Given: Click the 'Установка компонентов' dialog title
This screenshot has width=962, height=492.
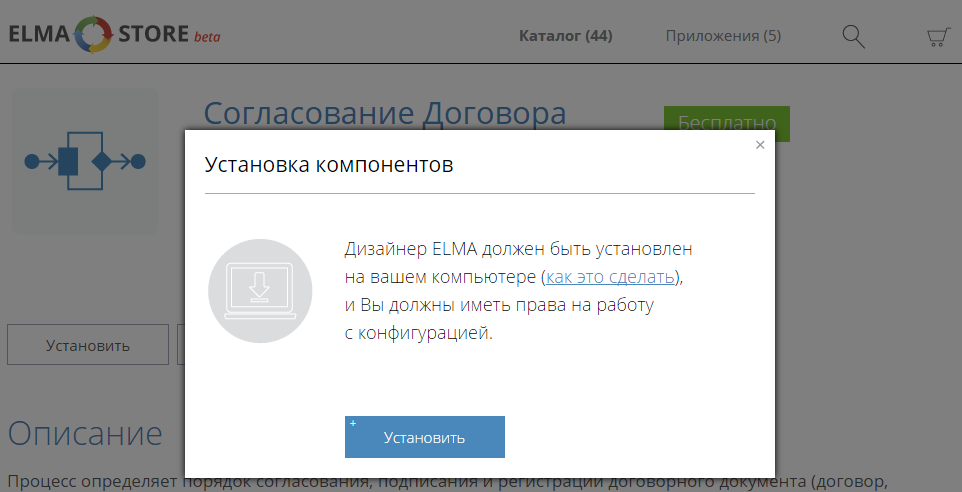Looking at the screenshot, I should point(329,164).
